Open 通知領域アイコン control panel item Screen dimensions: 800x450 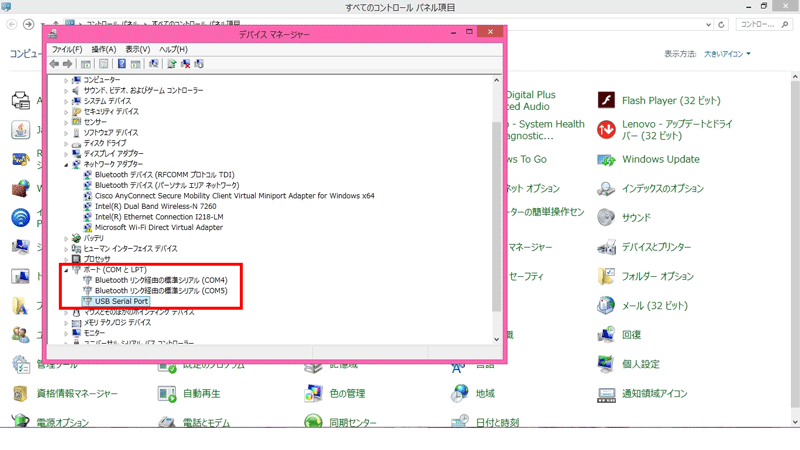[642, 393]
